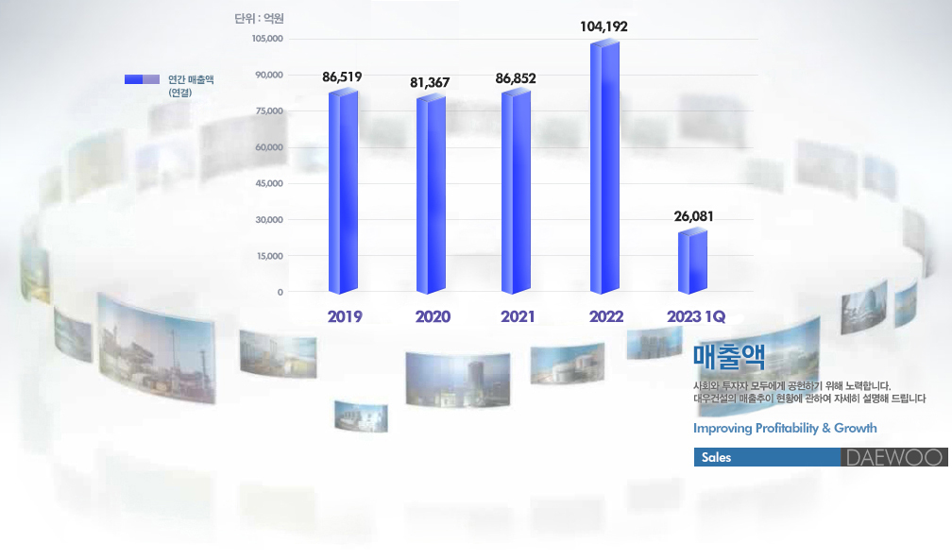The width and height of the screenshot is (952, 560).
Task: Click the period label 2023 1Q
Action: [x=696, y=316]
